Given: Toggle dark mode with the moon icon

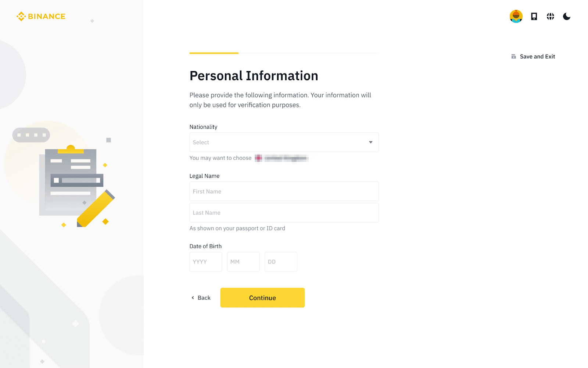Looking at the screenshot, I should pos(567,17).
